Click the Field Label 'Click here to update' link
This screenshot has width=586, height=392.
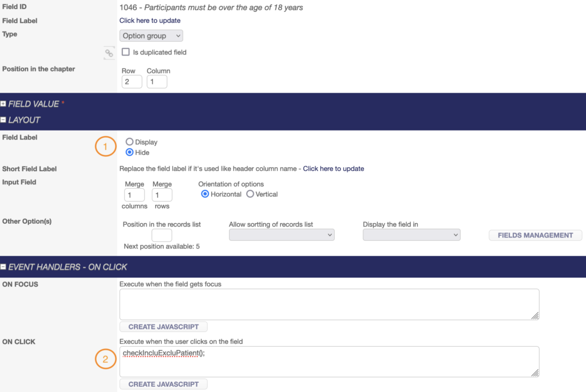coord(150,21)
